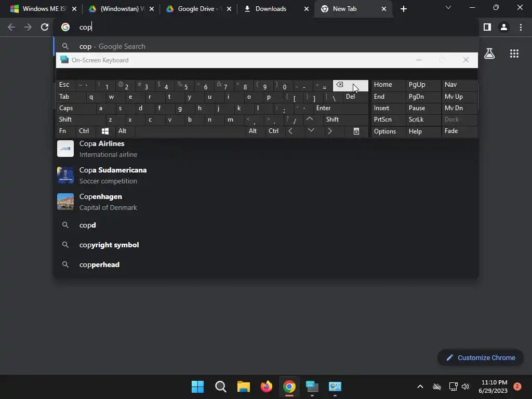Click the Options key on the keyboard
Screen dimensions: 532x399
pyautogui.click(x=388, y=131)
